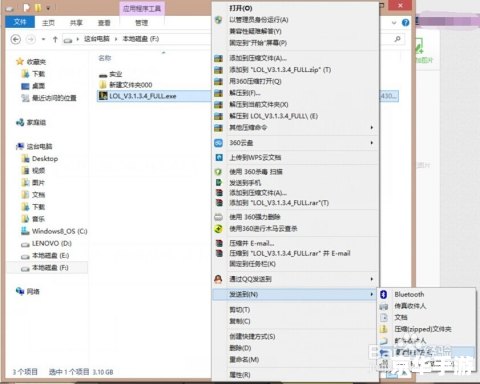The height and width of the screenshot is (384, 480).
Task: Click the folder icon in the quick access toolbar
Action: (38, 7)
